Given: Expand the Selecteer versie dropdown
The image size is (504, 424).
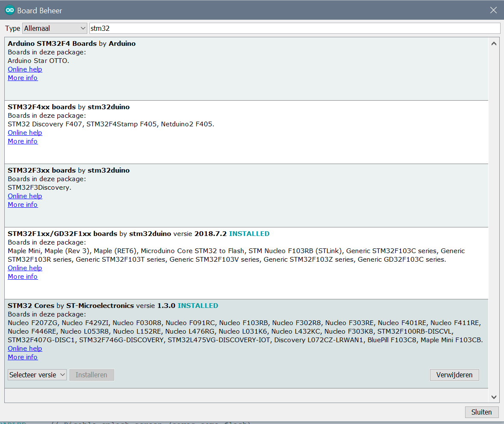Looking at the screenshot, I should point(37,375).
